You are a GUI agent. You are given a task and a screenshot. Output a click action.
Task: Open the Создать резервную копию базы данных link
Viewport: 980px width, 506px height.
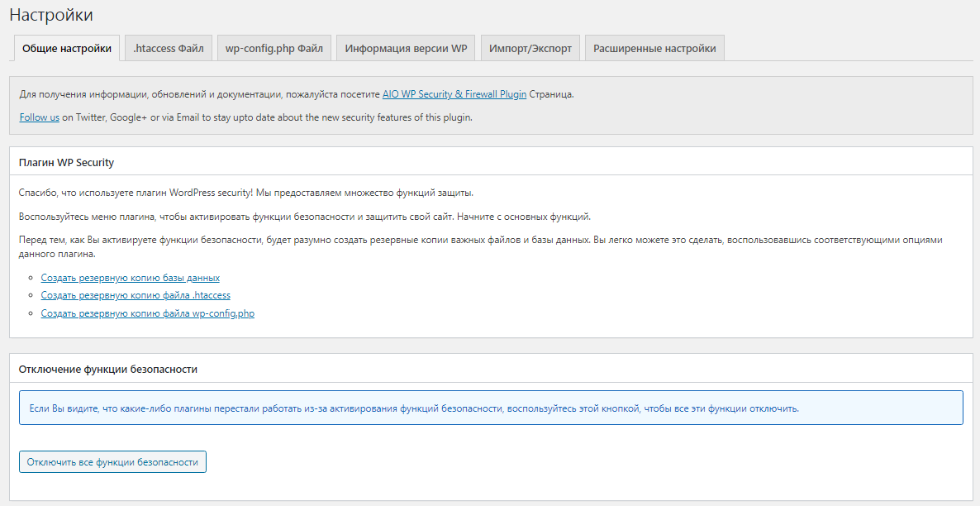(130, 278)
